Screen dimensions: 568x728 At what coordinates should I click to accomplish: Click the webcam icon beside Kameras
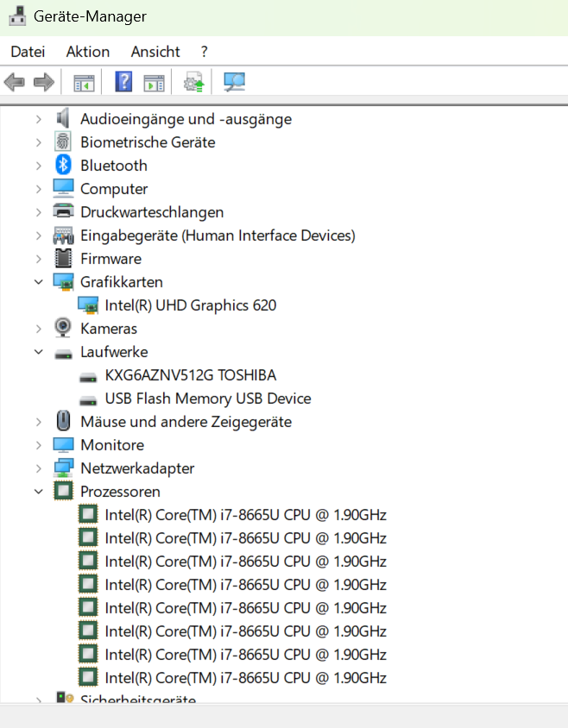[63, 328]
